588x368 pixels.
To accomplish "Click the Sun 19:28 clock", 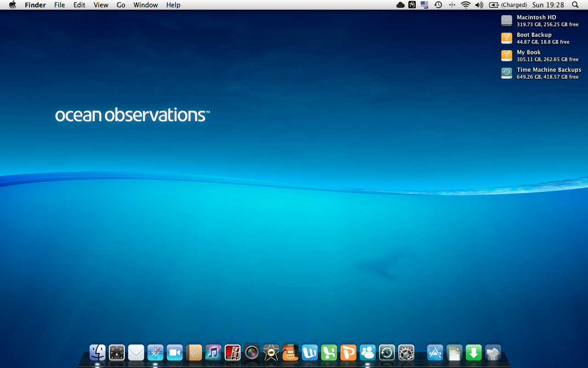I will tap(548, 5).
